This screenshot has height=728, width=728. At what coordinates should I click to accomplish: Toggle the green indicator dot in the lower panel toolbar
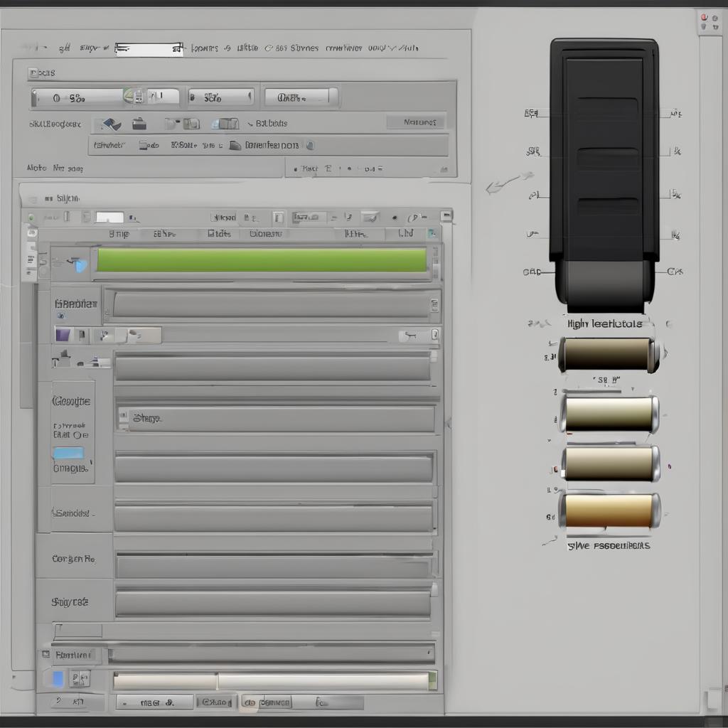pyautogui.click(x=31, y=218)
